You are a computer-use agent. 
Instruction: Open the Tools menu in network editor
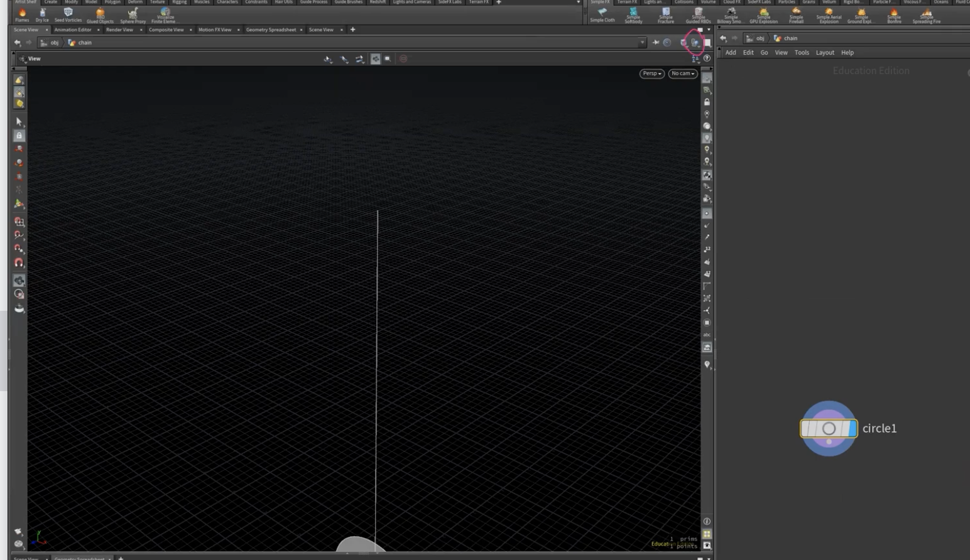pos(802,53)
